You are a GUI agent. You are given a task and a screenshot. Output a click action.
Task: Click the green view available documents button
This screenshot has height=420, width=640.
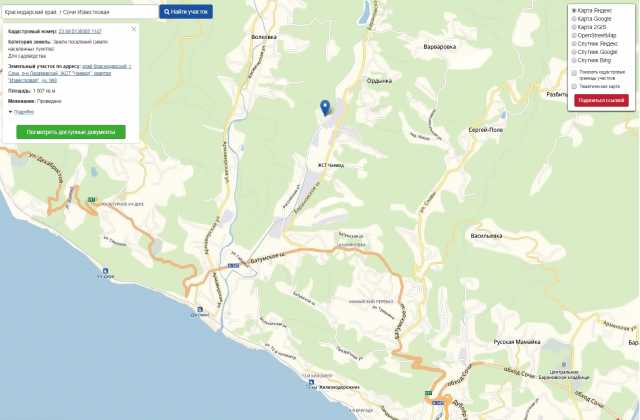[x=71, y=132]
